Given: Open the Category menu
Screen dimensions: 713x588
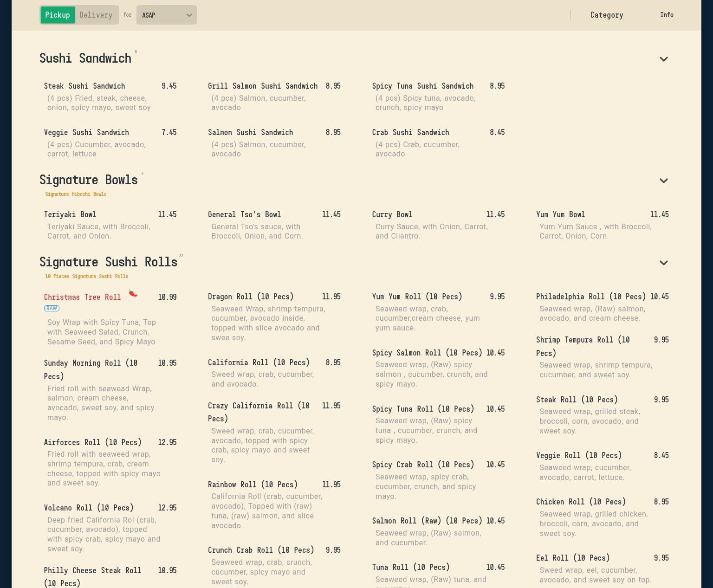Looking at the screenshot, I should pyautogui.click(x=606, y=15).
